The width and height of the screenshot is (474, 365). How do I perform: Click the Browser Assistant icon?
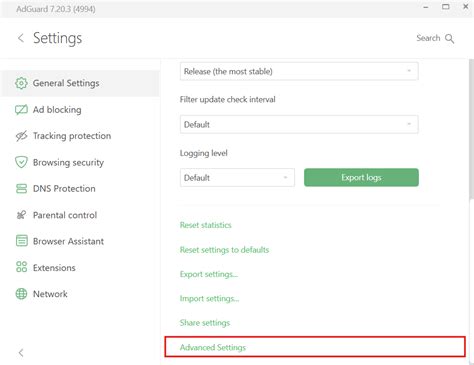click(22, 241)
